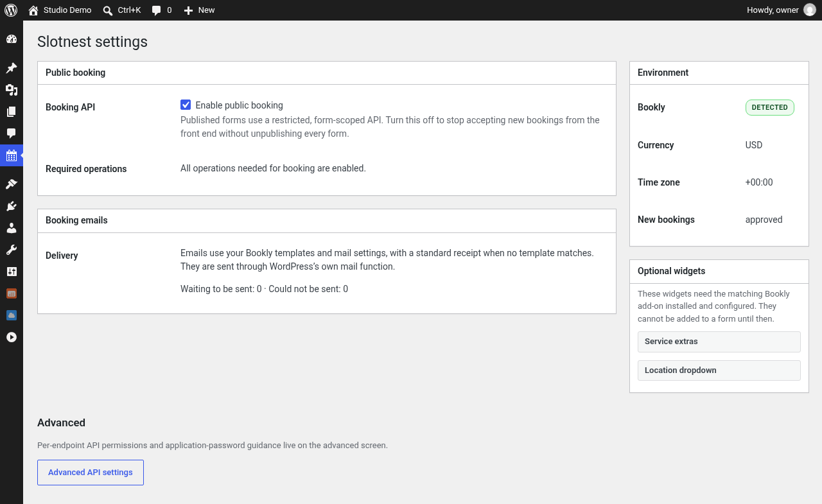Image resolution: width=822 pixels, height=504 pixels.
Task: Open Settings via the sliders icon
Action: [12, 272]
